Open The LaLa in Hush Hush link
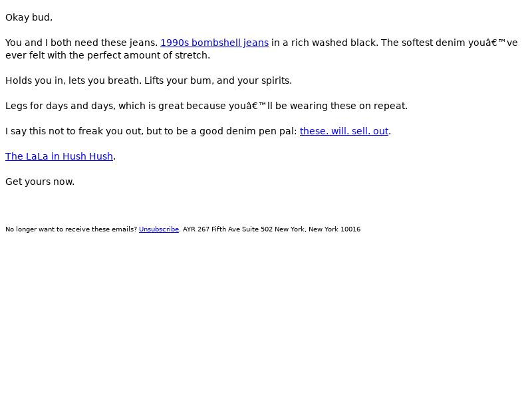The image size is (532, 399). 59,156
